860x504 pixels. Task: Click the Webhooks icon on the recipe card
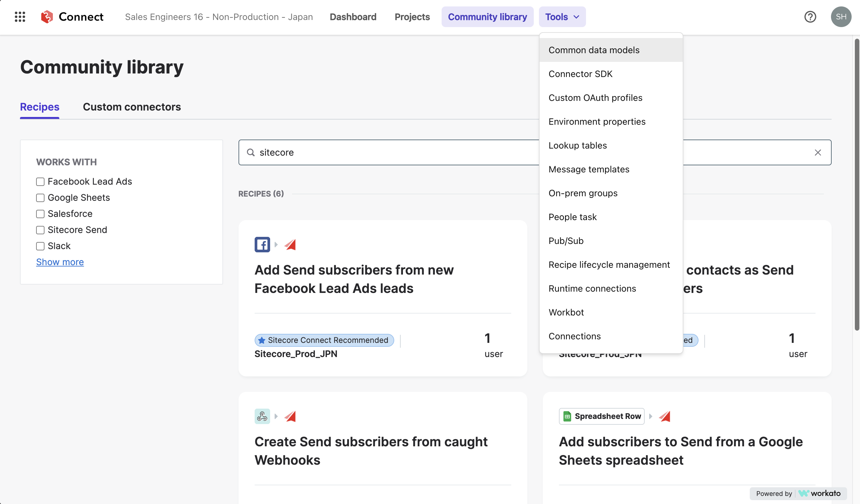pyautogui.click(x=262, y=416)
